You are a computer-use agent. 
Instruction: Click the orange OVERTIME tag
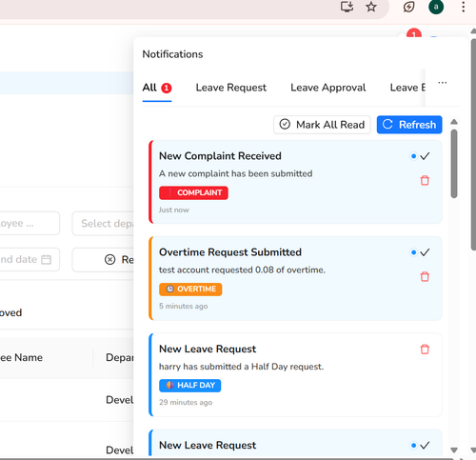(190, 289)
